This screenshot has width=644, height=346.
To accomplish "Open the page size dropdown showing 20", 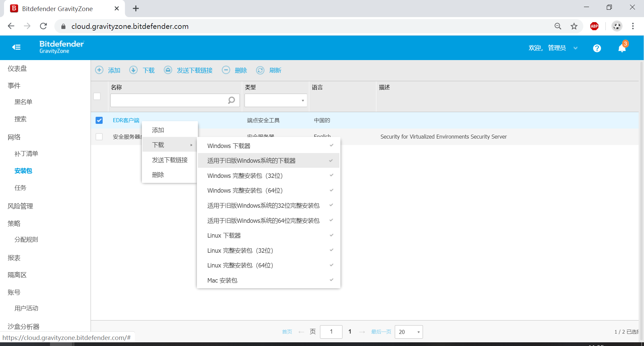I will (x=409, y=332).
